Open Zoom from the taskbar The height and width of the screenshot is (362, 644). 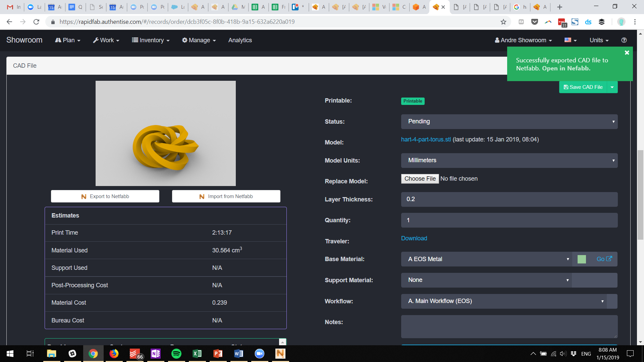[x=259, y=354]
